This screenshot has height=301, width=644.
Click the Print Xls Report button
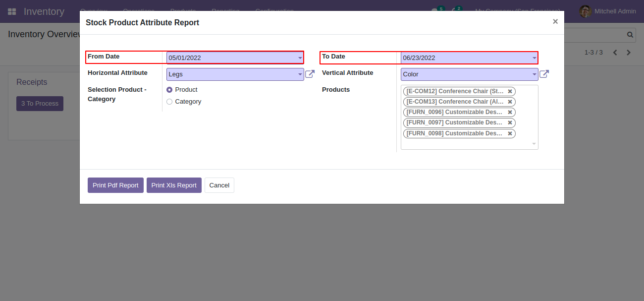174,185
